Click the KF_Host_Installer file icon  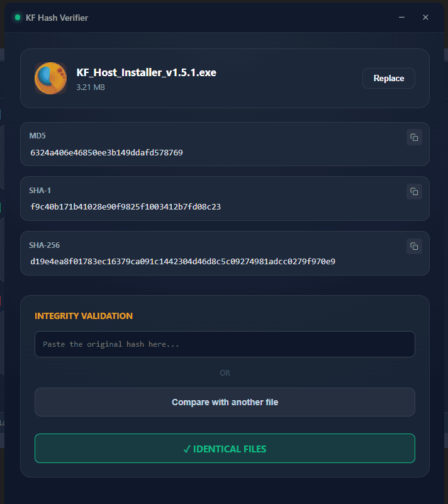51,79
